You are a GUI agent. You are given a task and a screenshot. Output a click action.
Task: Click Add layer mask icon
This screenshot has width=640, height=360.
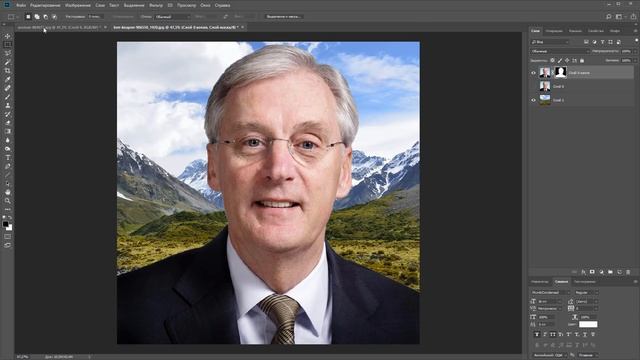click(x=592, y=272)
